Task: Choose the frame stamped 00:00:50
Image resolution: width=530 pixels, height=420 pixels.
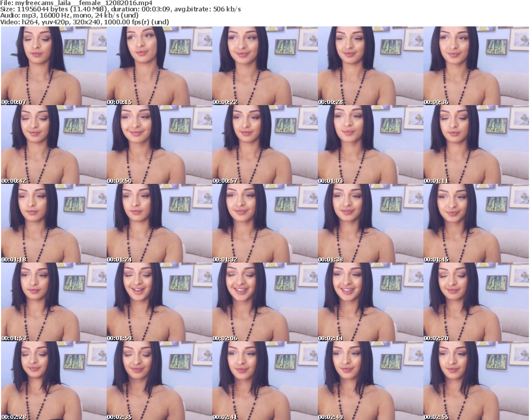Action: click(159, 144)
